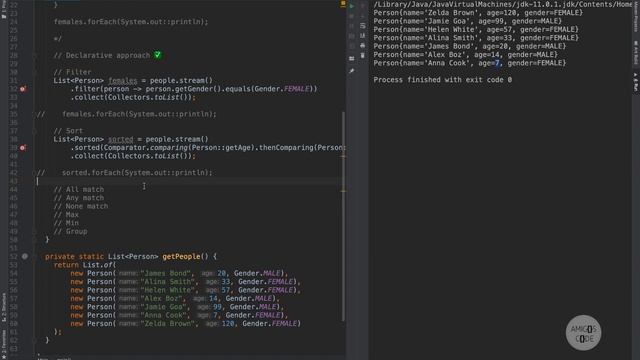Open the Structure tool window tab
This screenshot has width=640, height=360.
pos(4,307)
